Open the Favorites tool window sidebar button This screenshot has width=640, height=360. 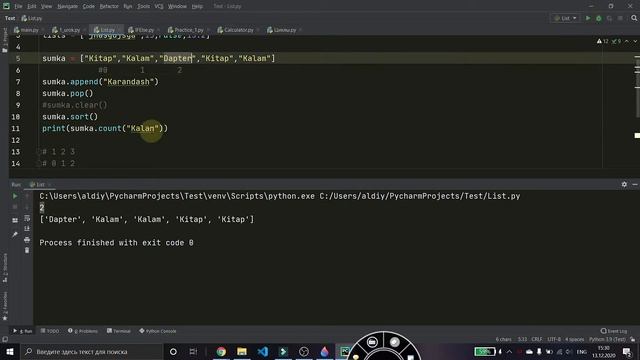click(5, 305)
